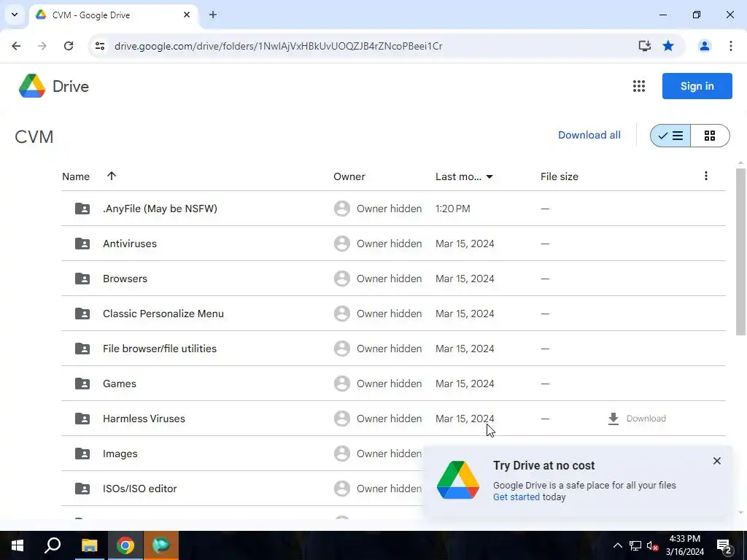Click the Owner column header
Screen dimensions: 747x560
coord(349,176)
